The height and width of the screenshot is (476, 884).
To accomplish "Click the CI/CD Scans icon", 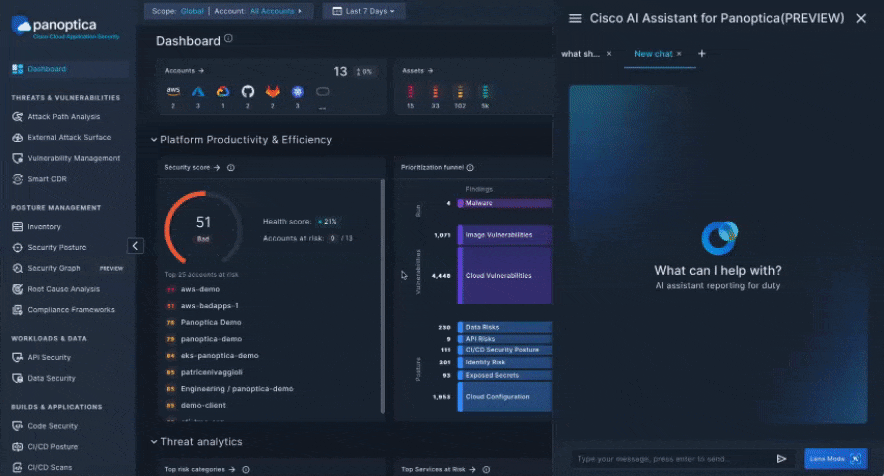I will tap(17, 468).
